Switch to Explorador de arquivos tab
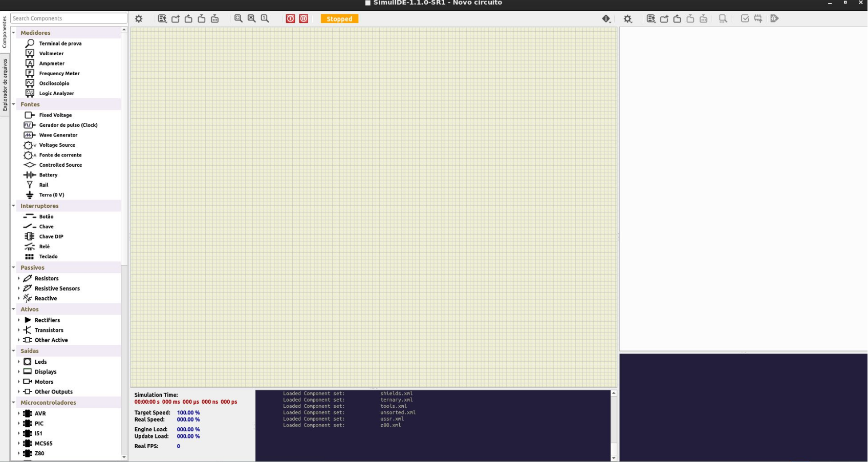The image size is (868, 462). pyautogui.click(x=5, y=85)
